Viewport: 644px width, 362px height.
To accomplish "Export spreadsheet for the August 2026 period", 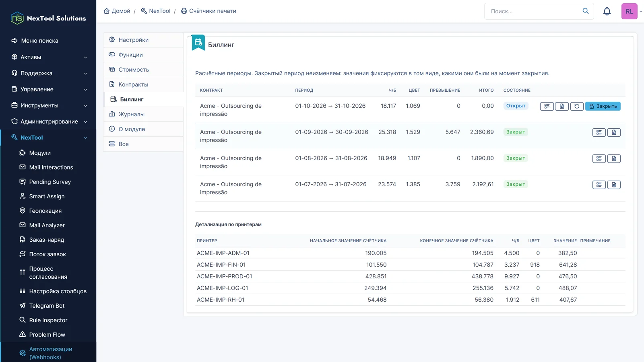I will (x=614, y=158).
